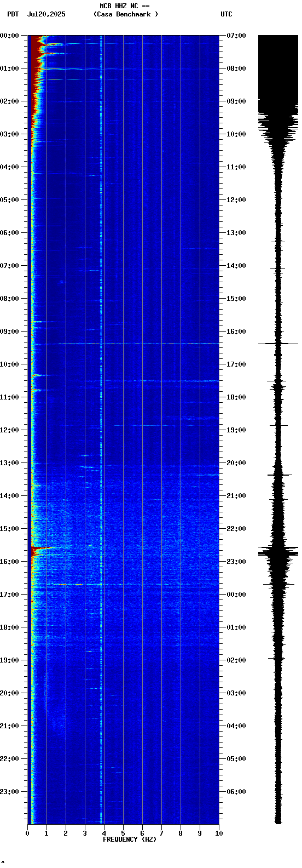Click the 01:00 PDT time tick label

[x=10, y=68]
